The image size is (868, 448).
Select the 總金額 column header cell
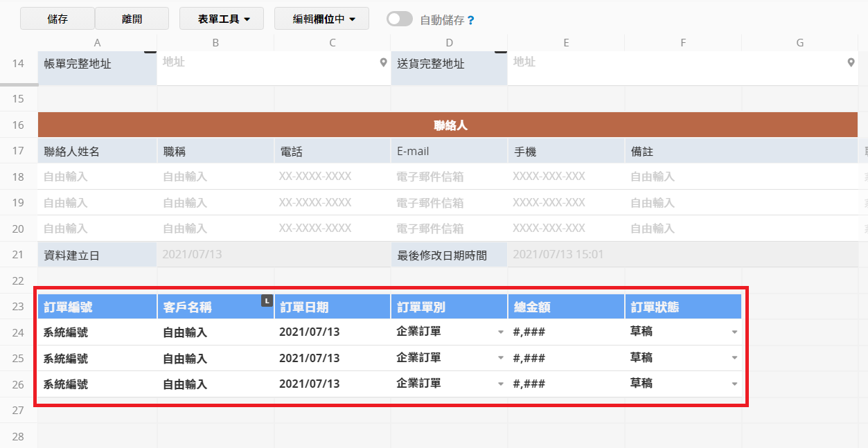(x=565, y=307)
